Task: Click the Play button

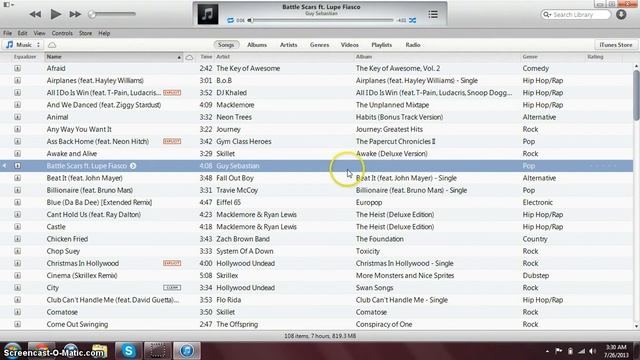Action: coord(56,14)
